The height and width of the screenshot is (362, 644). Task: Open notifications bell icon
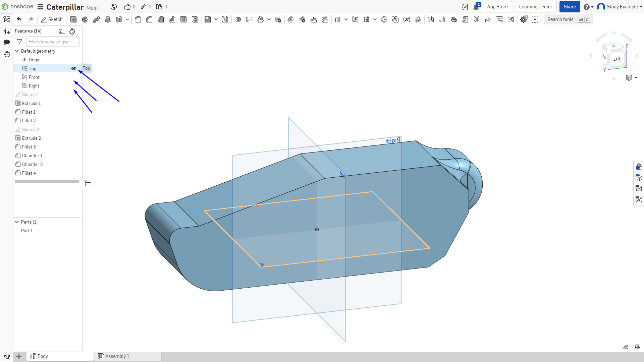pyautogui.click(x=476, y=7)
